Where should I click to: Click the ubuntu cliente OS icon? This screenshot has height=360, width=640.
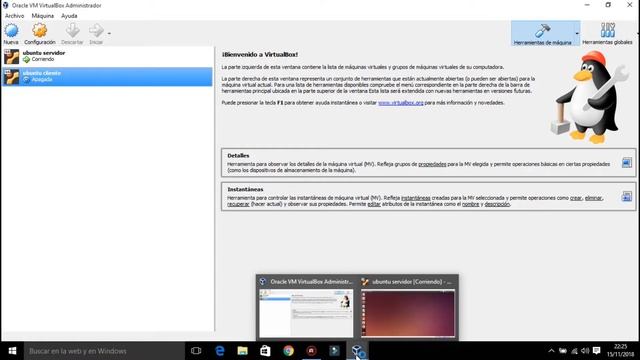tap(11, 76)
